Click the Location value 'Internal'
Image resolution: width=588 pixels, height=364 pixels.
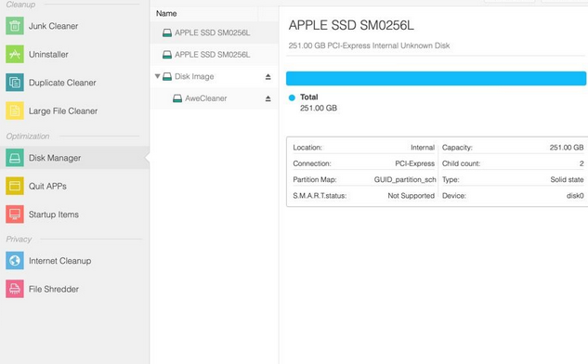tap(423, 148)
